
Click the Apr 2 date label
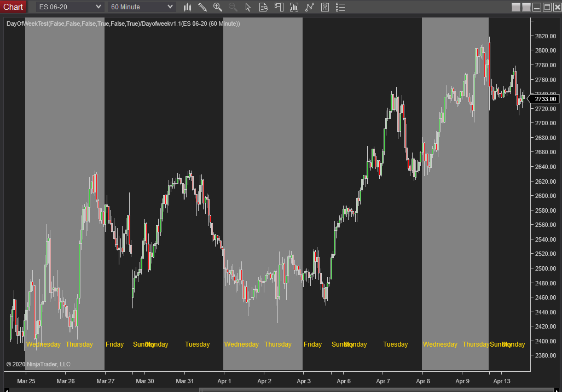pos(264,381)
